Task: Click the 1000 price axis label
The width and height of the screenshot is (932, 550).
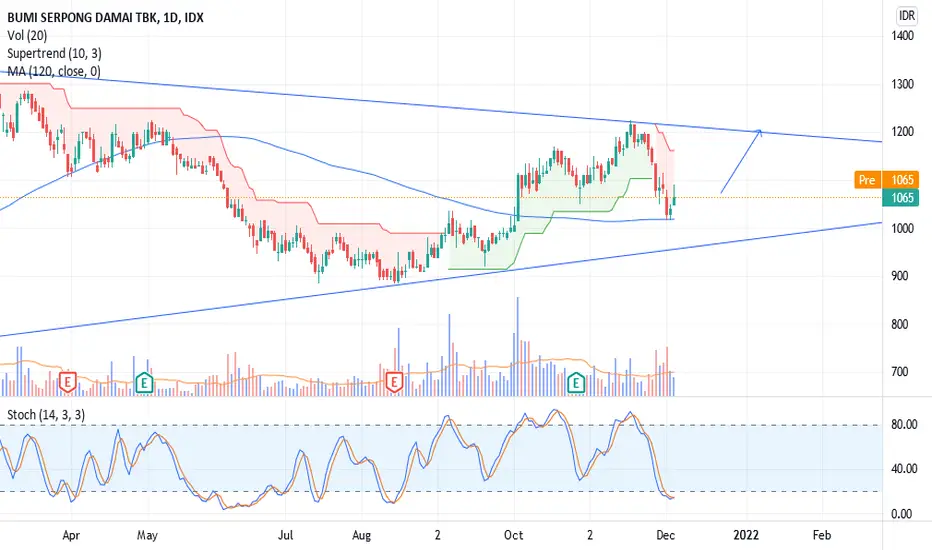Action: click(x=902, y=228)
